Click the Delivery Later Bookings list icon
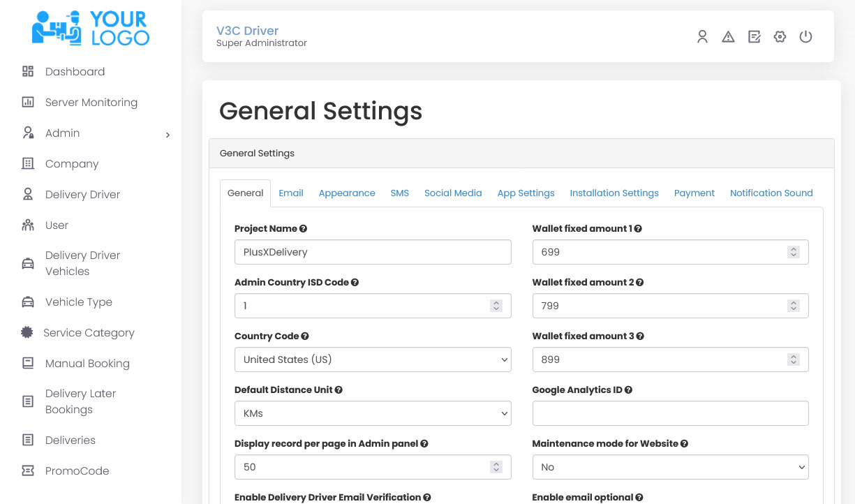 point(28,401)
